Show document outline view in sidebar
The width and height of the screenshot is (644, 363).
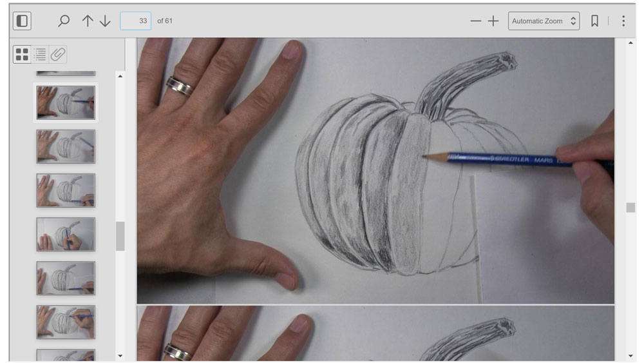click(40, 54)
